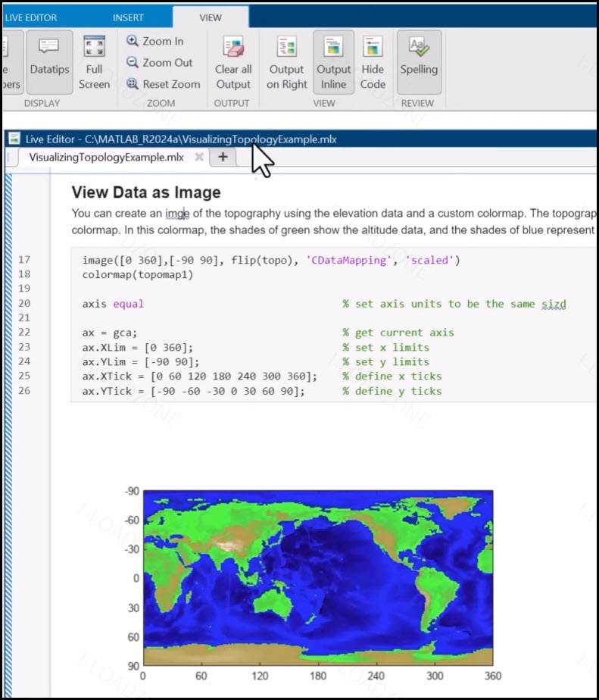Click the ax = gca; code line
599x700 pixels.
click(109, 333)
